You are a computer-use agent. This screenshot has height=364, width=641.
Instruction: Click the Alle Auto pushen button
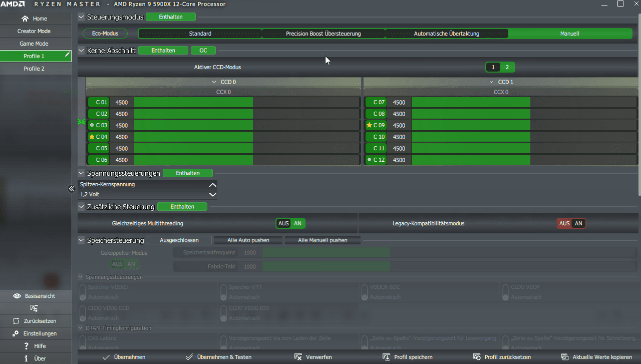[248, 240]
